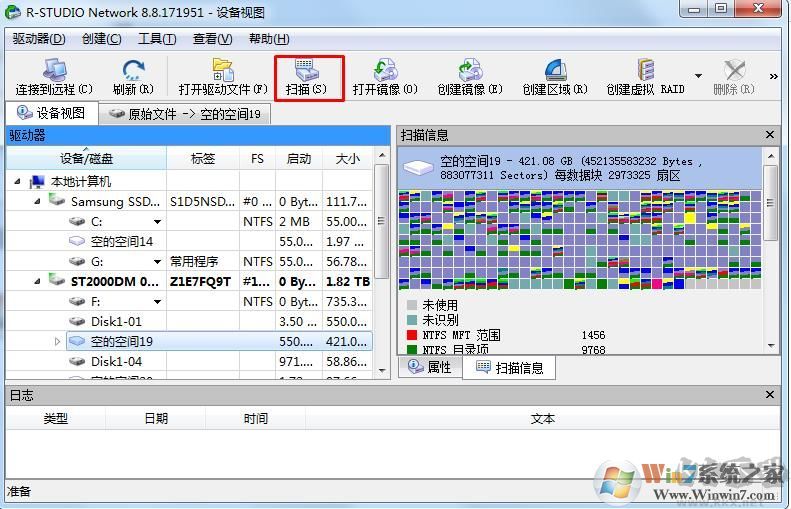The height and width of the screenshot is (509, 791).
Task: Open the 创建 menu
Action: coord(101,39)
